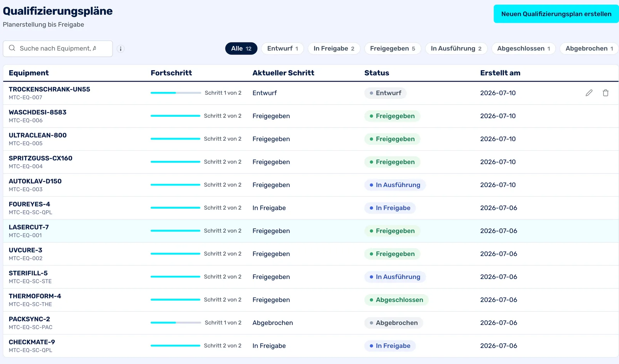This screenshot has height=364, width=619.
Task: Click In Freigabe badge of CHECKMATE-9
Action: click(x=390, y=346)
